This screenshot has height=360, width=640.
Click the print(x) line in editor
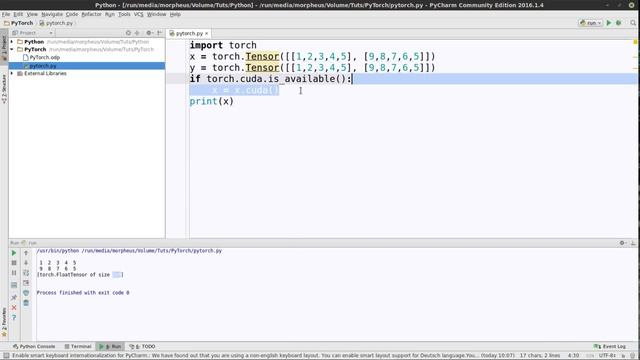[x=211, y=101]
